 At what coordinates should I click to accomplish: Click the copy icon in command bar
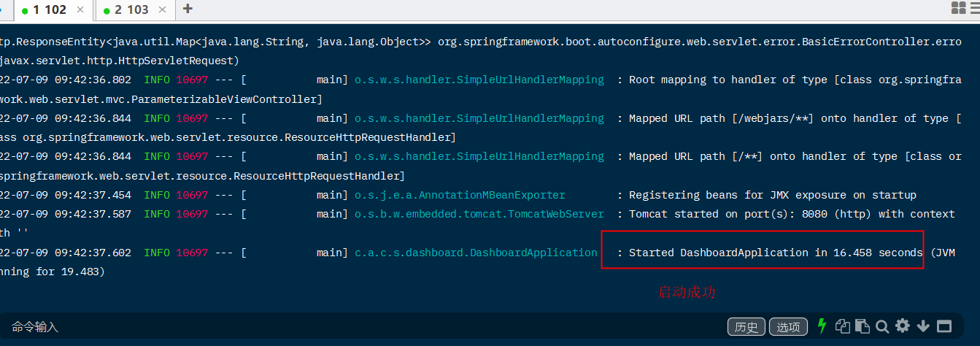tap(843, 326)
